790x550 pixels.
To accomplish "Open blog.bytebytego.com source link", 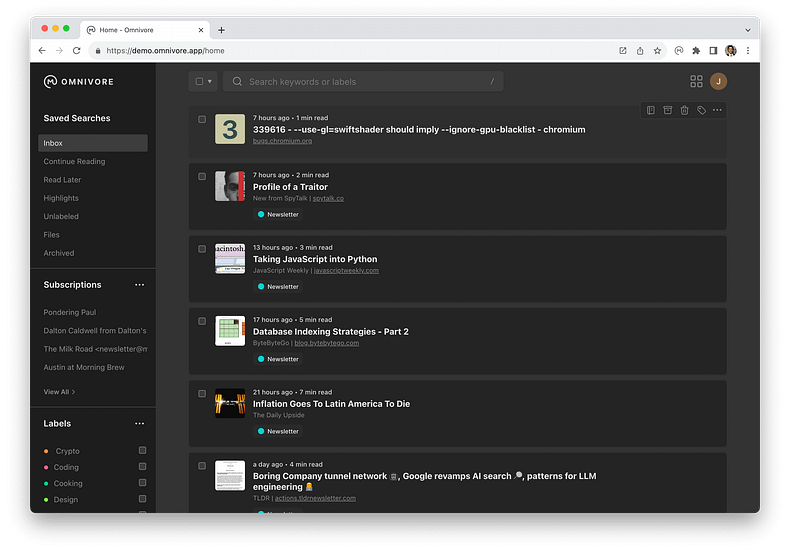I will coord(326,343).
